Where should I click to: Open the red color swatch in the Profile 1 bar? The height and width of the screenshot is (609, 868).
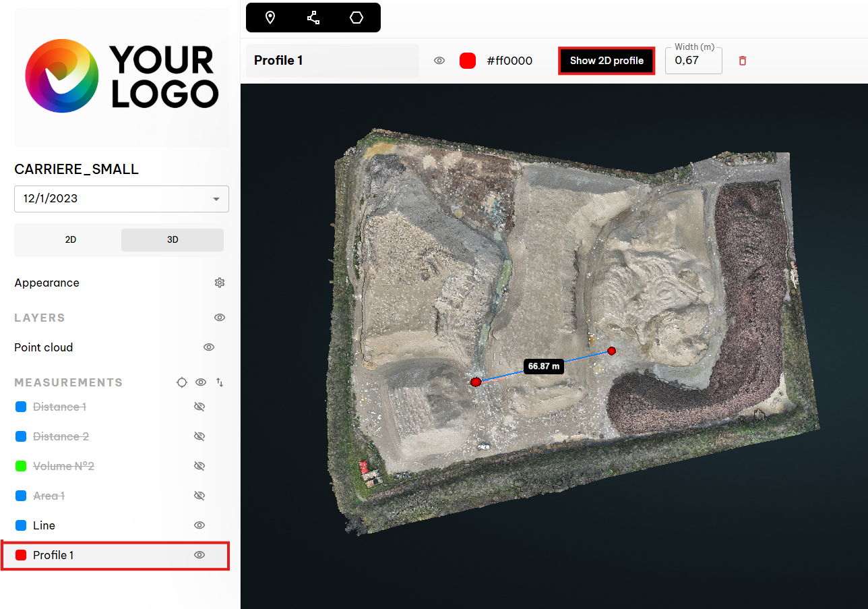[x=468, y=61]
